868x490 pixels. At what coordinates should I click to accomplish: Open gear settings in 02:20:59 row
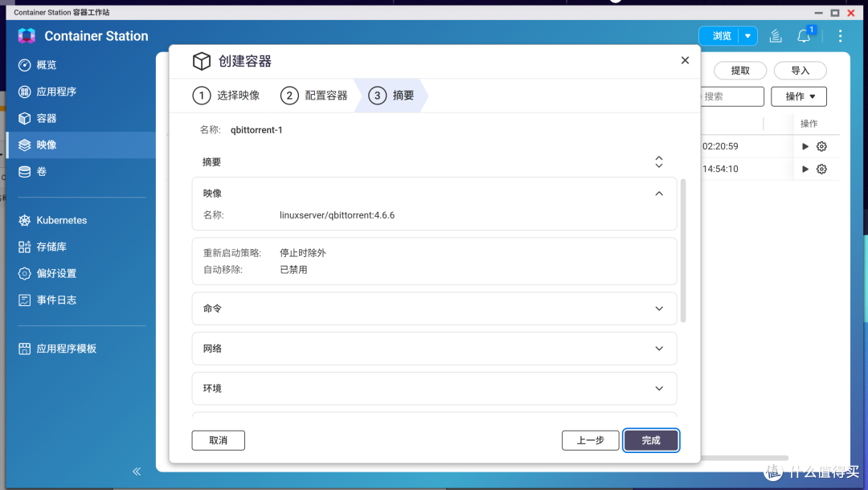[821, 146]
